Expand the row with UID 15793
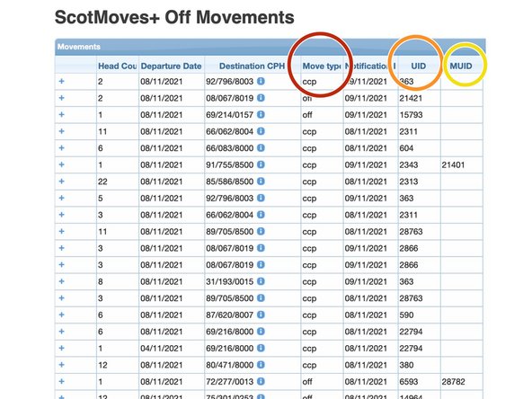 [61, 114]
